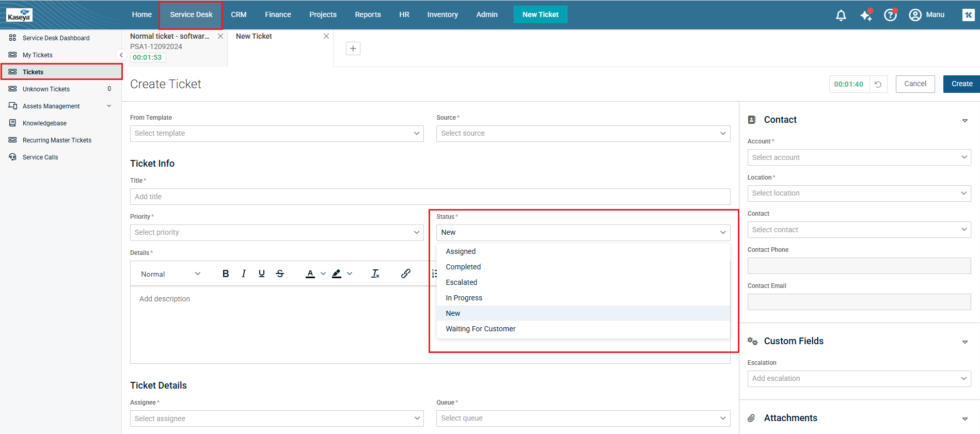Open the notifications bell icon
This screenshot has height=434, width=980.
[841, 15]
